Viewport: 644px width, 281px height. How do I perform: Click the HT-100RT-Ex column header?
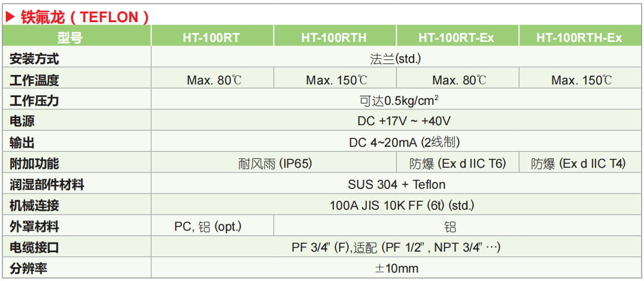457,36
